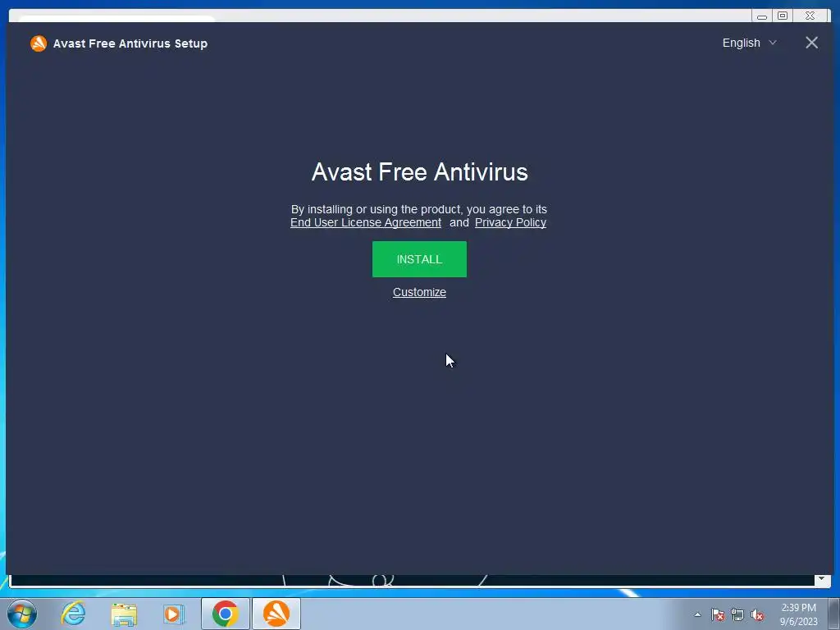Launch Internet Explorer from the taskbar
This screenshot has width=840, height=630.
point(73,614)
